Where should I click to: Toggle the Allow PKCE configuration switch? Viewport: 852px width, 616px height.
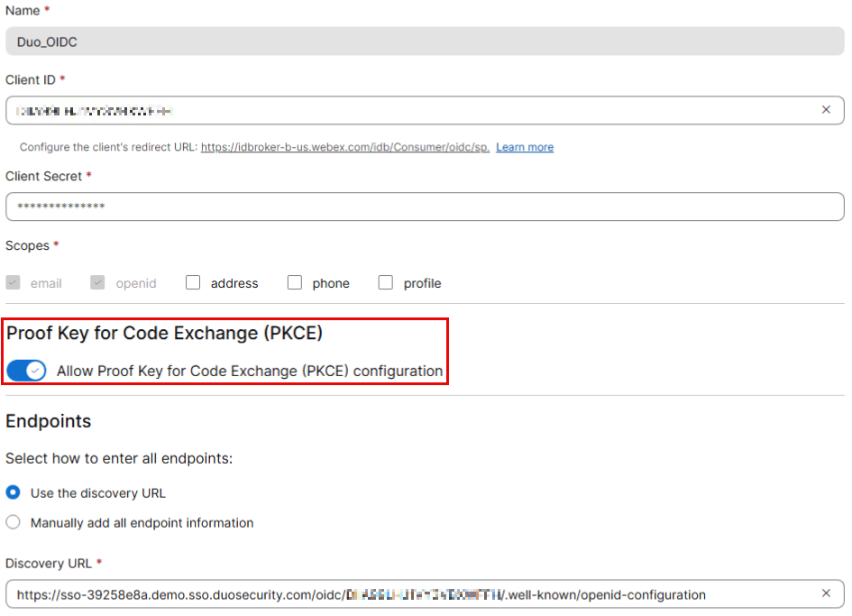(26, 371)
